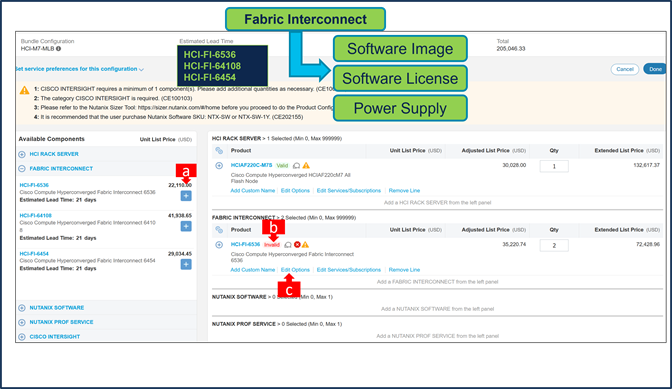Expand the HCI-FI-6536 selected product row

[219, 245]
